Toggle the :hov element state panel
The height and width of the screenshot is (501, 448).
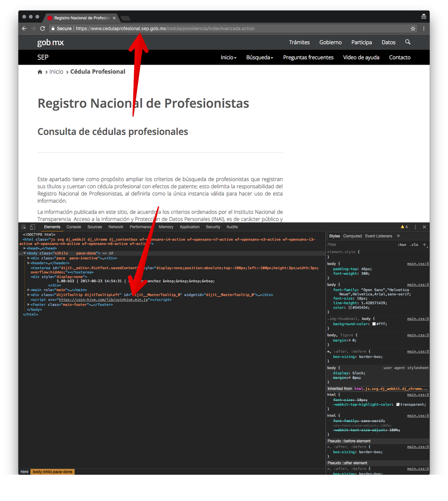[402, 245]
